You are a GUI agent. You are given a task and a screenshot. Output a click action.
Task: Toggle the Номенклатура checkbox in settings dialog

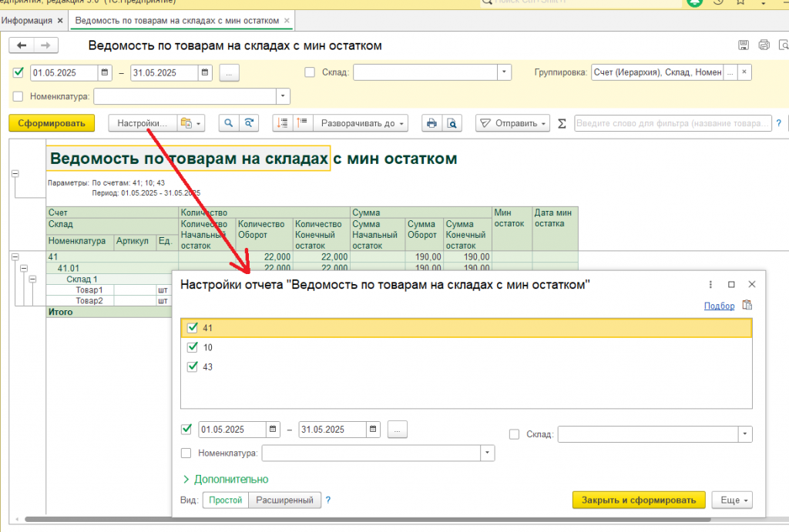point(186,453)
